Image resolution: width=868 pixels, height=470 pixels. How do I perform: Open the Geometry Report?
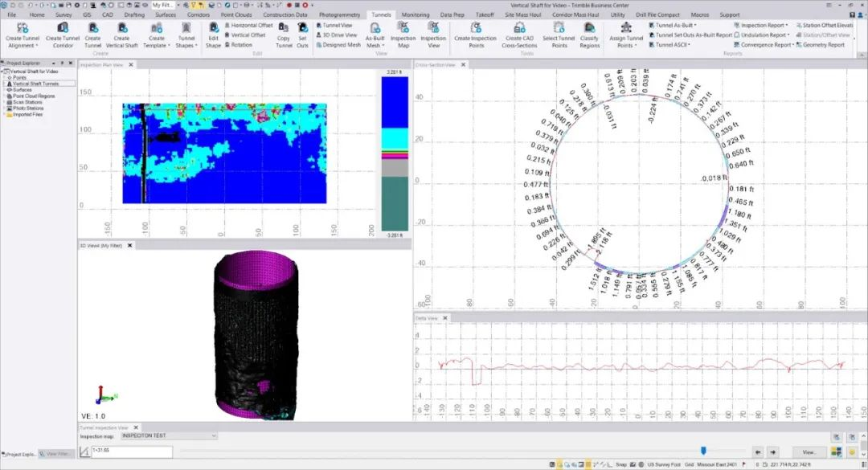coord(821,45)
